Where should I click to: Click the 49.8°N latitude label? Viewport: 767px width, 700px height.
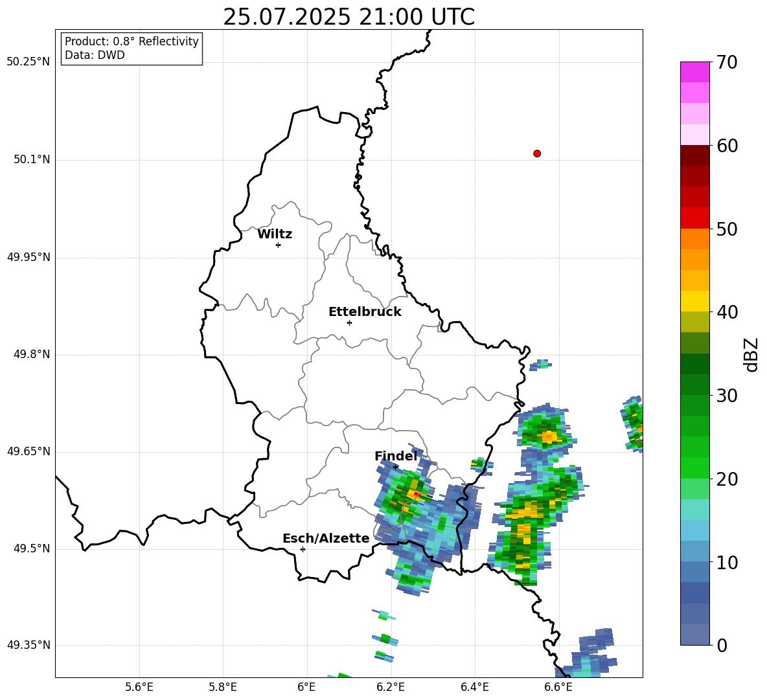(x=32, y=354)
